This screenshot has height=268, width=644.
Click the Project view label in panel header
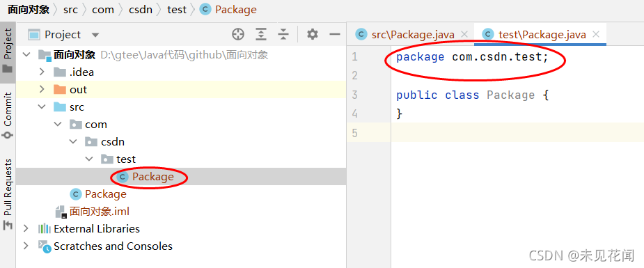(63, 35)
